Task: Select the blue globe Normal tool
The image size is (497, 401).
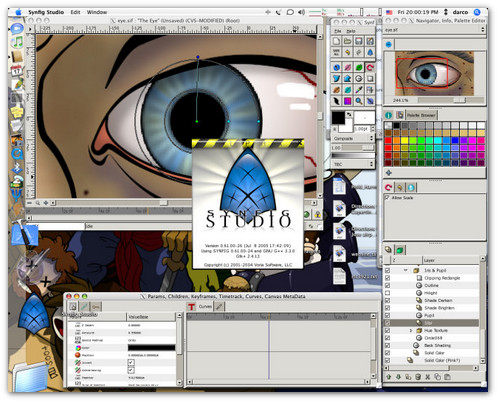Action: coord(336,68)
